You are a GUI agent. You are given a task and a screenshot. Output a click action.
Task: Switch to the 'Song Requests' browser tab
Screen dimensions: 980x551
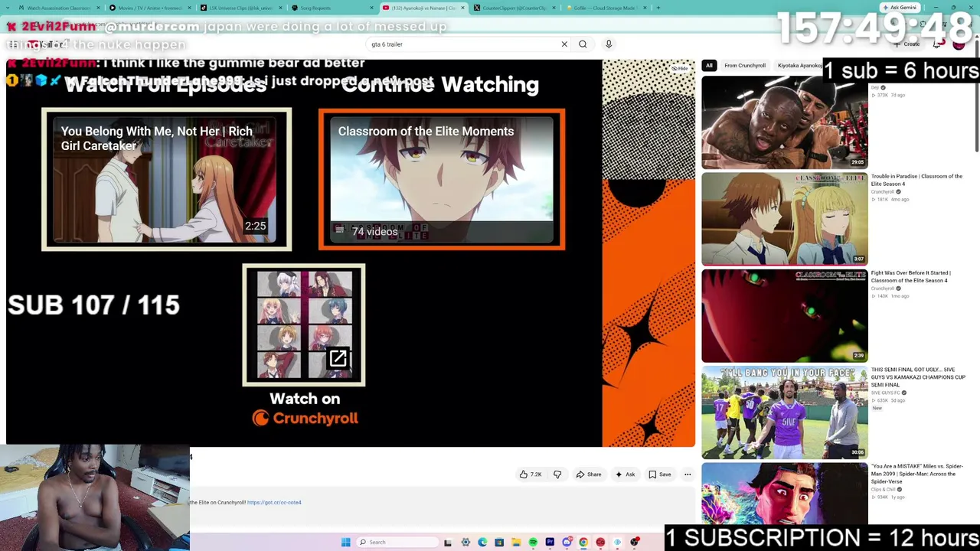(334, 8)
